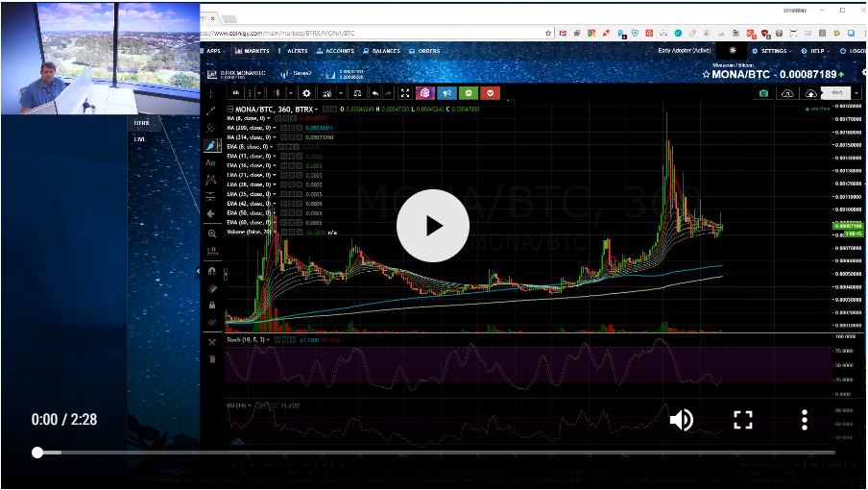The width and height of the screenshot is (868, 490).
Task: Start the video with the center play button
Action: point(433,226)
